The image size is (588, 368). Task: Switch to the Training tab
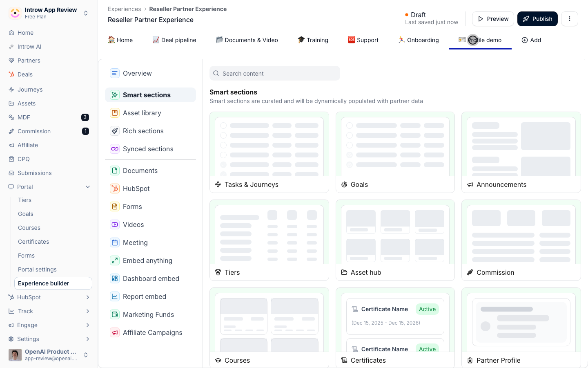tap(313, 40)
